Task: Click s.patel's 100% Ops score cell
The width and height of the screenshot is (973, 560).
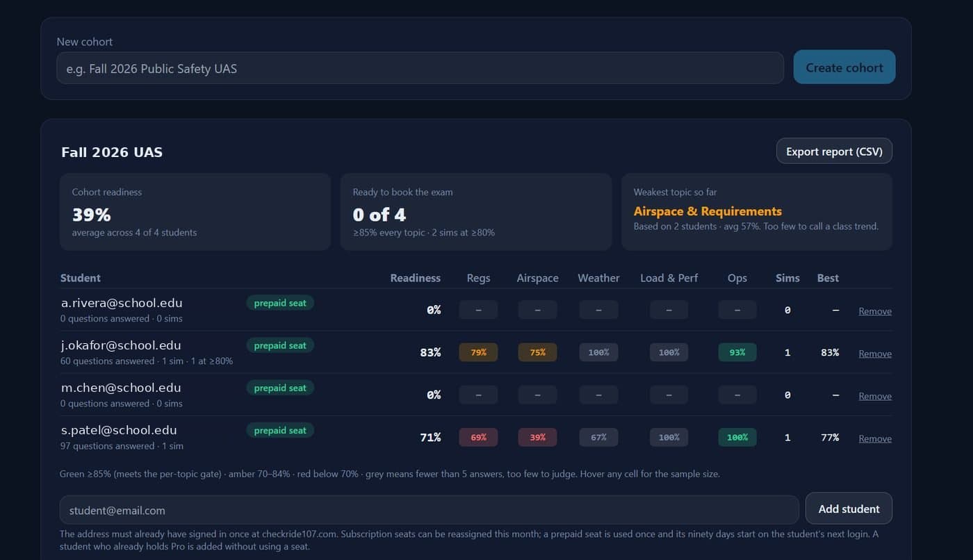Action: pyautogui.click(x=737, y=437)
